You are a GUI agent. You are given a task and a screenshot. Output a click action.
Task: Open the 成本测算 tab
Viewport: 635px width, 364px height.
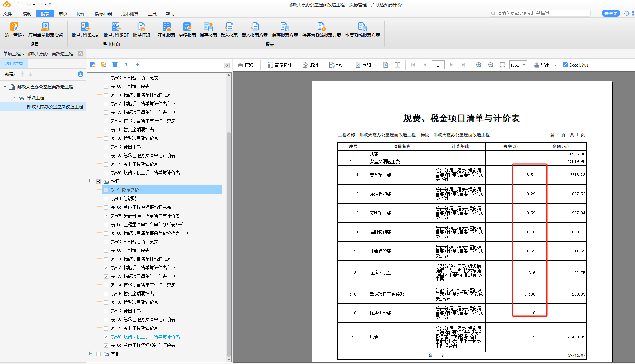point(130,14)
